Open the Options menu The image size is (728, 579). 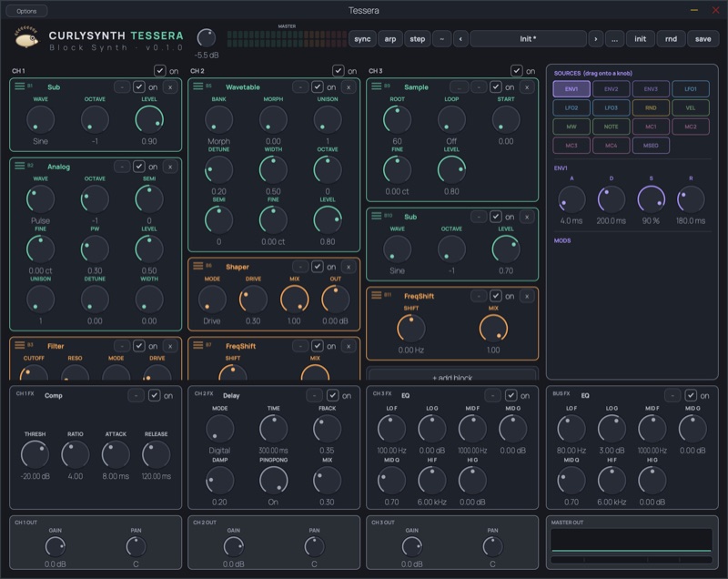[x=26, y=11]
